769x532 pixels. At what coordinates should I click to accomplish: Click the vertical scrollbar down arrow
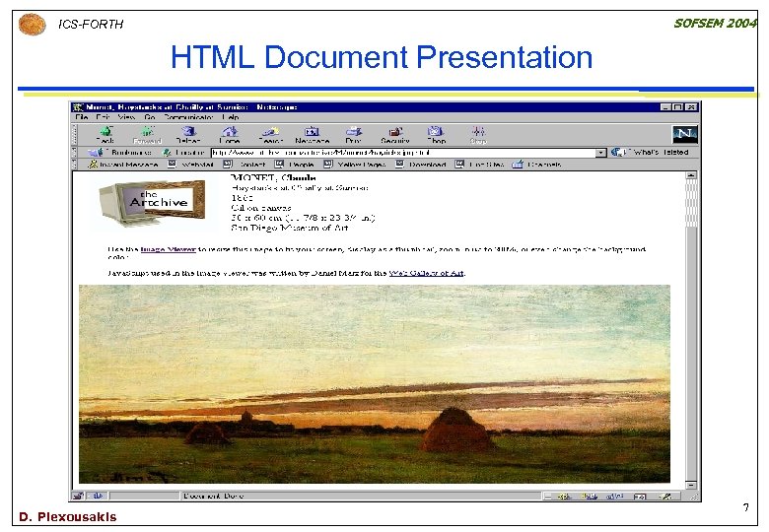[x=691, y=485]
